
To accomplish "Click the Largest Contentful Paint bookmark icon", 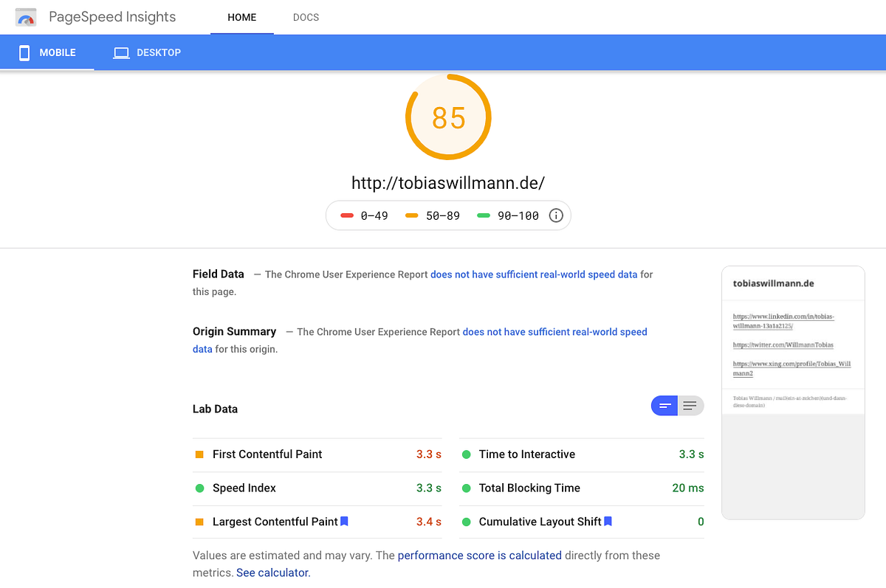I will 344,522.
